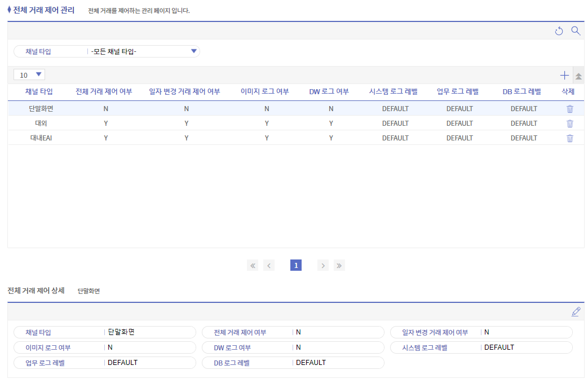Select the 대내EAI row cell
The height and width of the screenshot is (383, 588).
41,138
